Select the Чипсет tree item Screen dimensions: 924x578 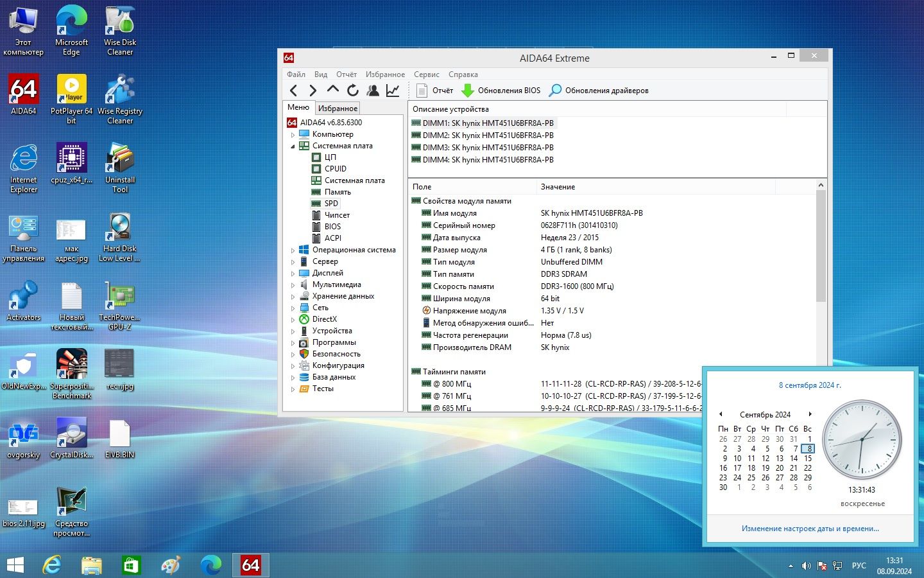[x=337, y=215]
